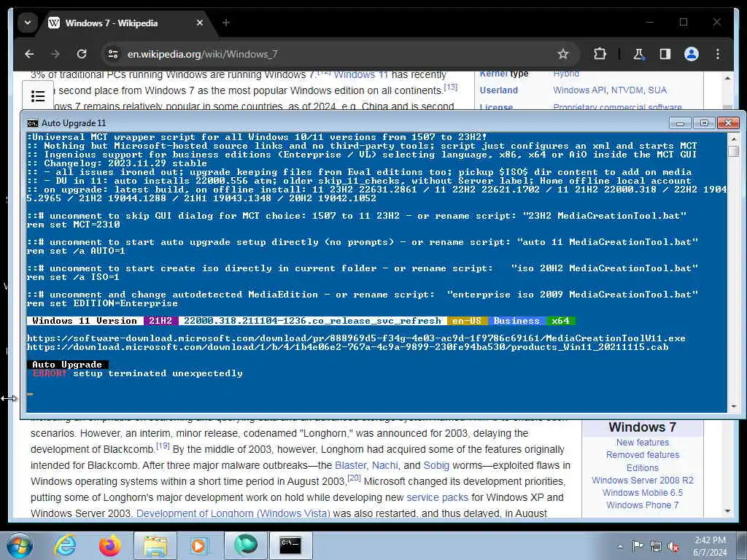
Task: Go back to previous page in Chrome
Action: pyautogui.click(x=29, y=54)
